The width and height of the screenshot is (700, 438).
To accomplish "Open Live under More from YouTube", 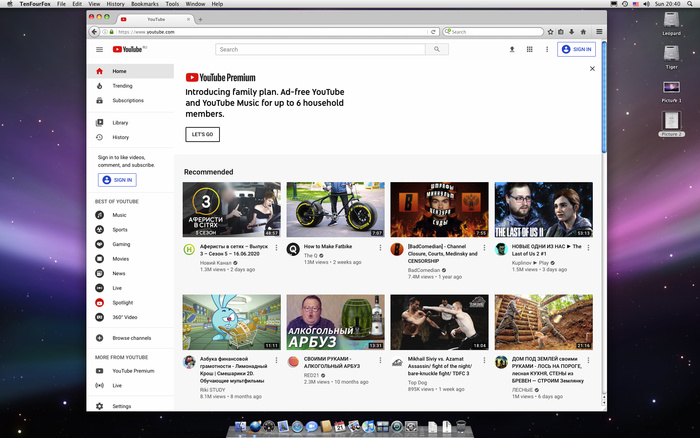I will 130,385.
